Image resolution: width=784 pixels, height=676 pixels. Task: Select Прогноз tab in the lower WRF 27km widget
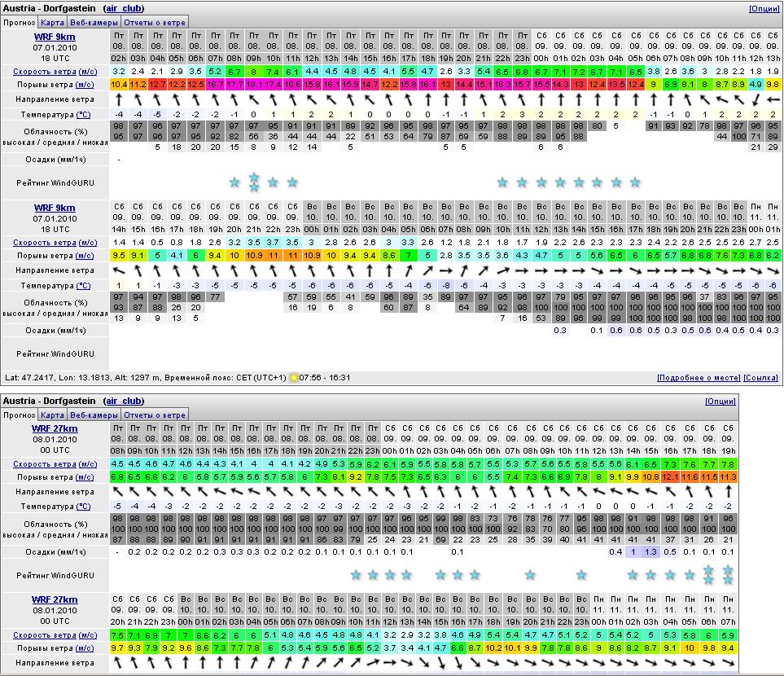19,415
